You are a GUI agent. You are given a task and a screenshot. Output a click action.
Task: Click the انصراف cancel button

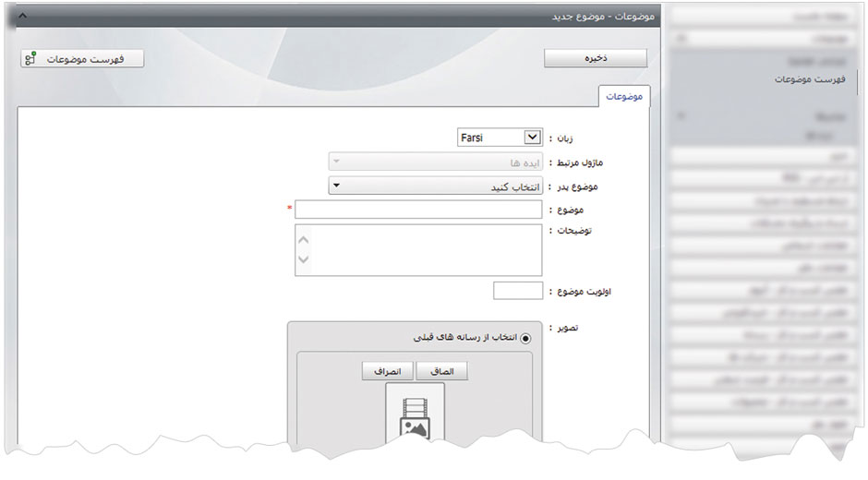tap(388, 371)
